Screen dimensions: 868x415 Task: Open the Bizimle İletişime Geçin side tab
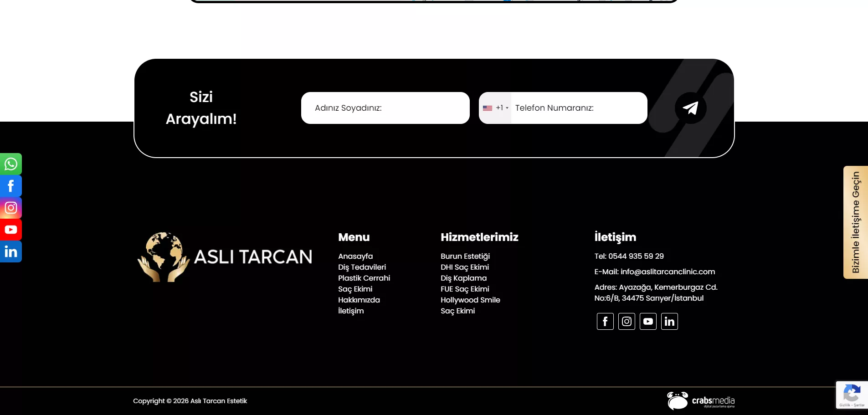[855, 222]
